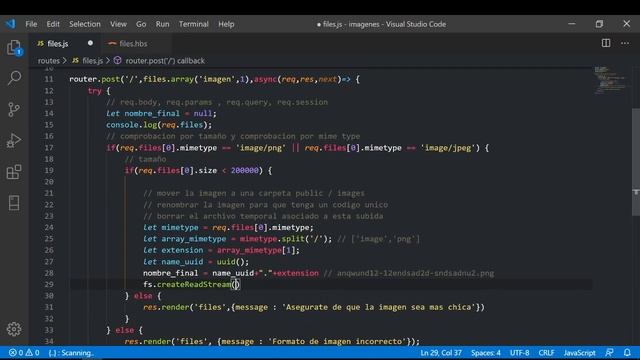The height and width of the screenshot is (360, 640).
Task: Select 'files.js' in the breadcrumb
Action: (92, 61)
